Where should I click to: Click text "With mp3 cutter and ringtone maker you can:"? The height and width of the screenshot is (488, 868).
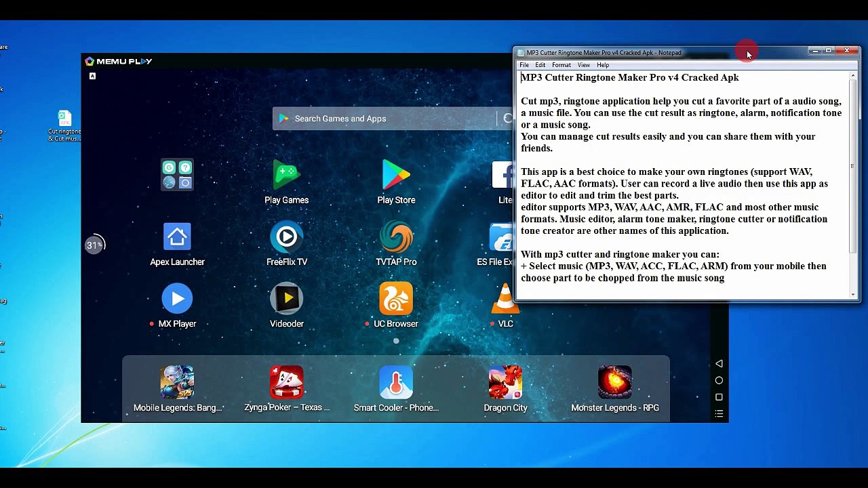coord(620,254)
